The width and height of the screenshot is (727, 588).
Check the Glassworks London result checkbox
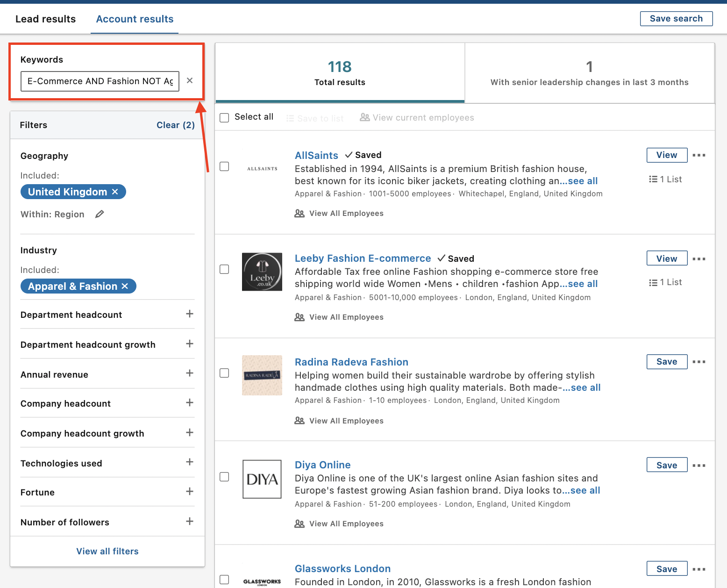tap(224, 580)
